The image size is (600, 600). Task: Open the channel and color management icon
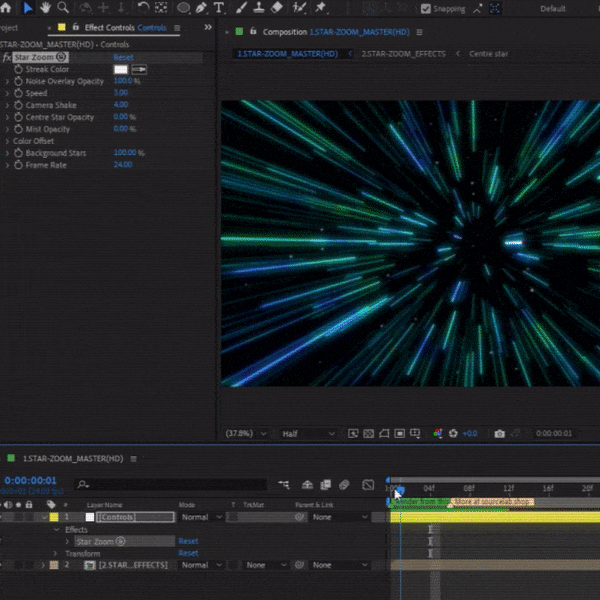pyautogui.click(x=437, y=434)
